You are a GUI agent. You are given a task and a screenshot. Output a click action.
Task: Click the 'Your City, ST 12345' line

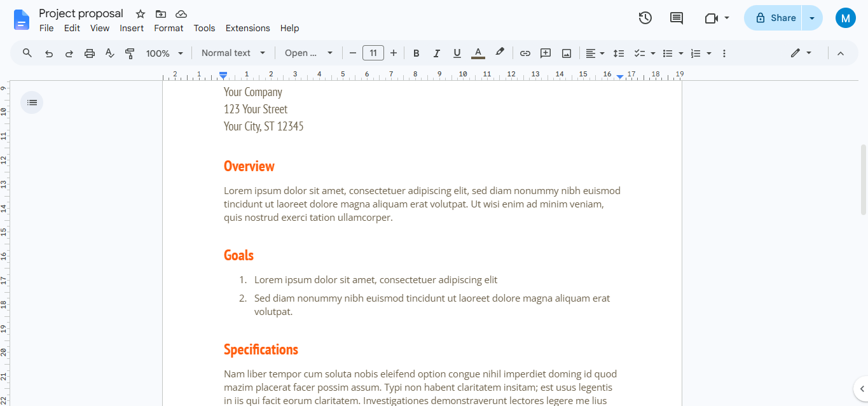click(x=263, y=127)
